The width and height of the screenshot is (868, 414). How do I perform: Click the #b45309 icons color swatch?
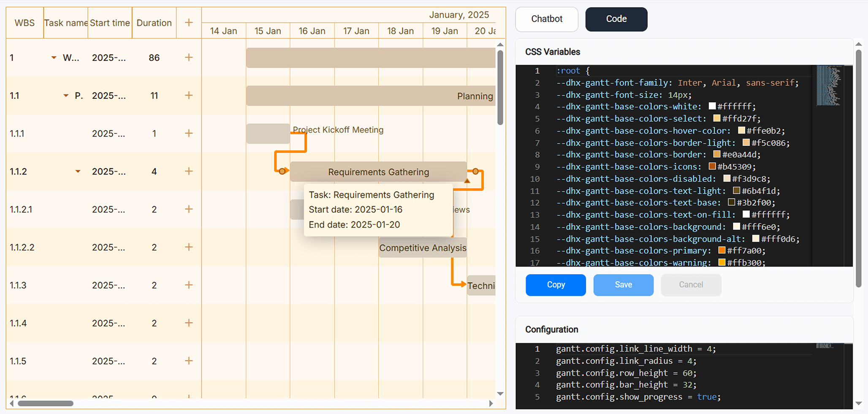pyautogui.click(x=712, y=166)
